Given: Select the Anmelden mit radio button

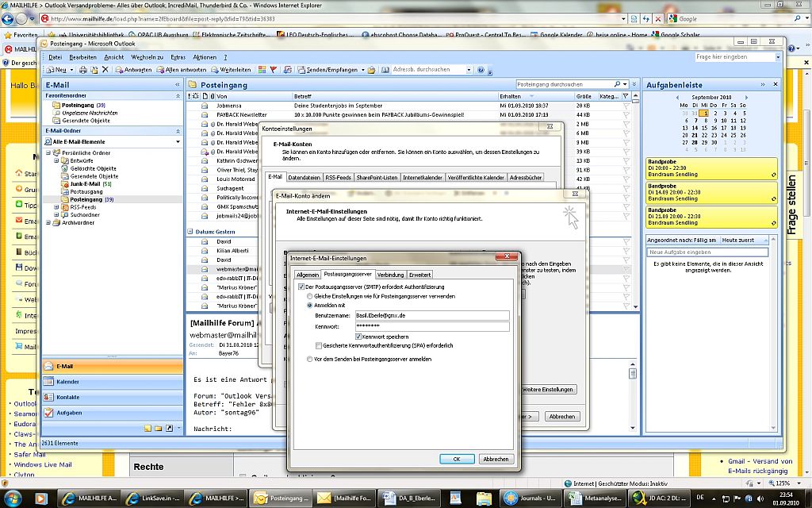Looking at the screenshot, I should coord(310,306).
